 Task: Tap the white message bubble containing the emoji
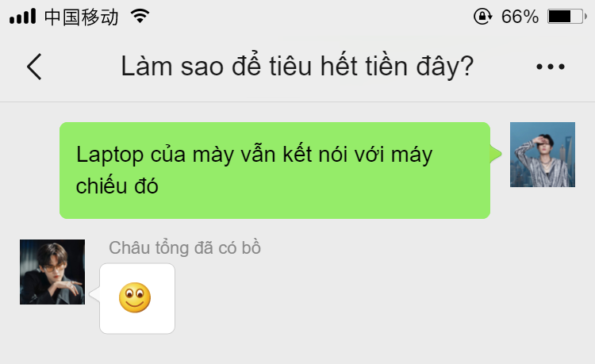[137, 298]
